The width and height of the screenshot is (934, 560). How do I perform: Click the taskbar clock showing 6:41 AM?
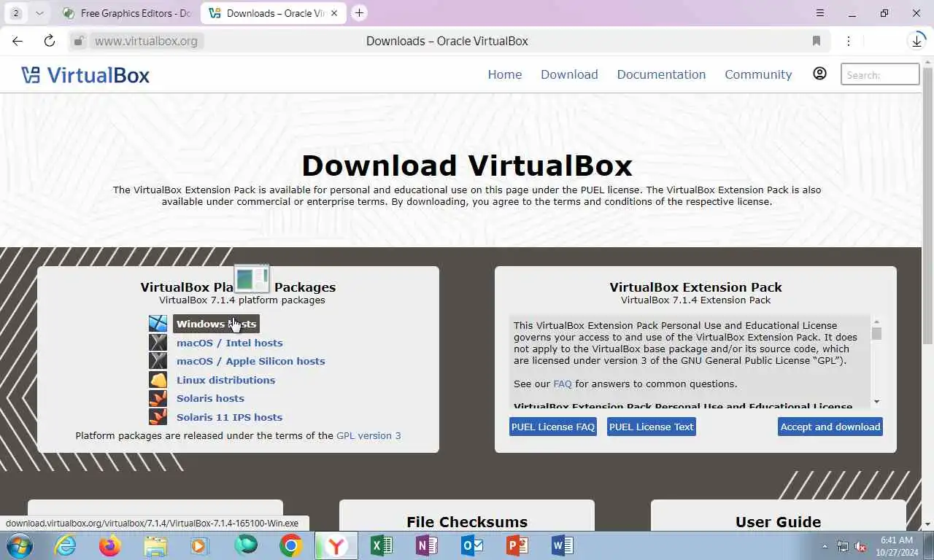click(897, 546)
